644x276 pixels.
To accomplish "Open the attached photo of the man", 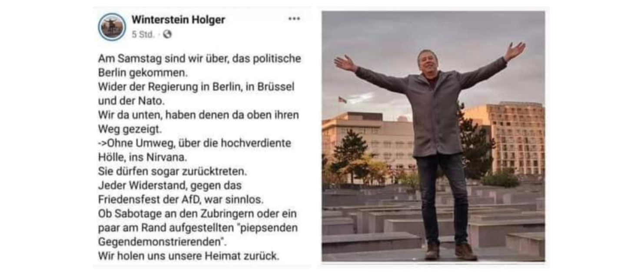I will click(x=433, y=136).
